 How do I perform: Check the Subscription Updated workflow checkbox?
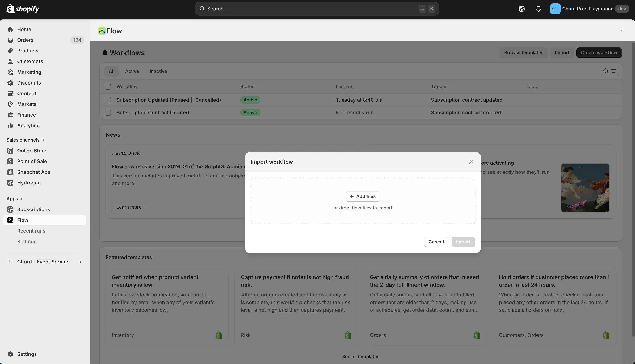[x=108, y=100]
